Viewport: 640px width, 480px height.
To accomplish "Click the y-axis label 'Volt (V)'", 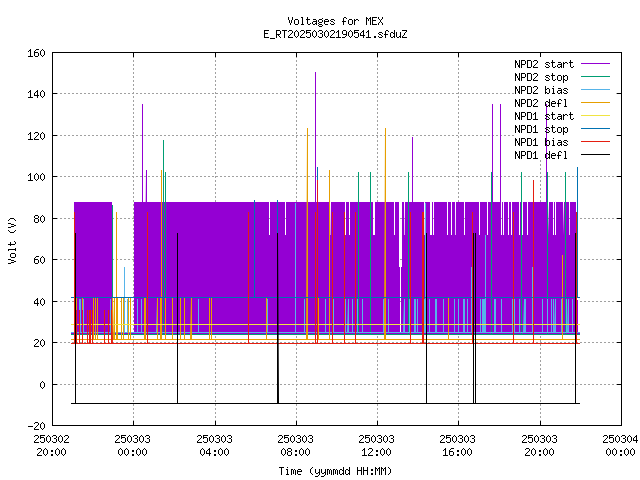I will (x=12, y=240).
